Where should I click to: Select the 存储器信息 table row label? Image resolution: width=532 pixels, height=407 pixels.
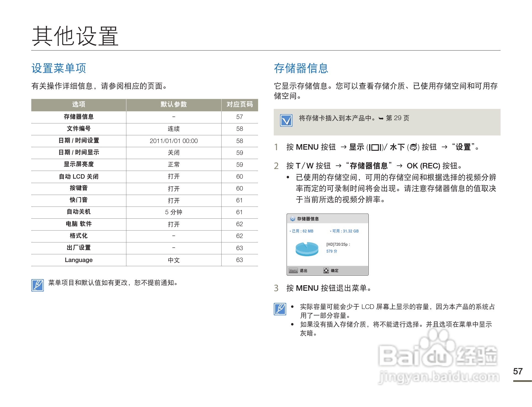[x=79, y=117]
